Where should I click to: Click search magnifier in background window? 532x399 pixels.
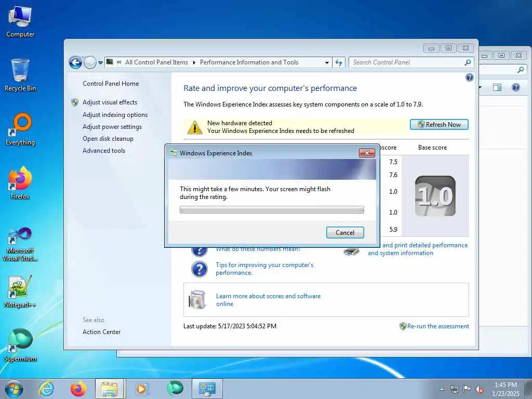pyautogui.click(x=521, y=70)
